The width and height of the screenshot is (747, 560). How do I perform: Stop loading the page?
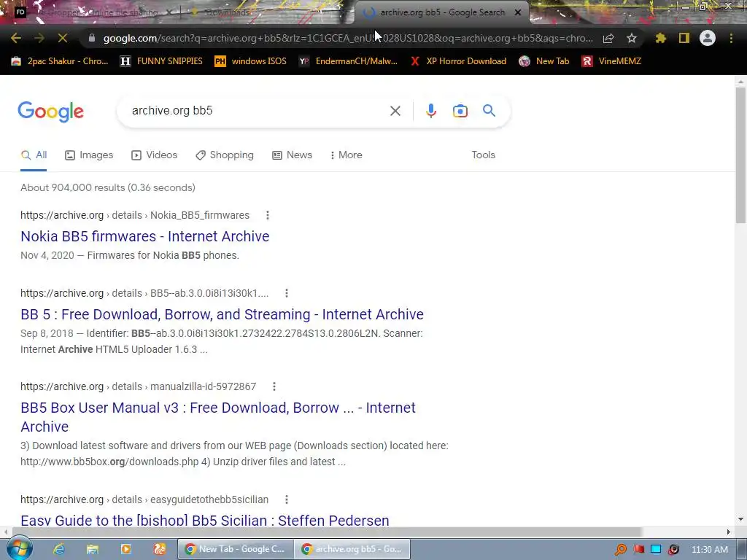click(63, 38)
